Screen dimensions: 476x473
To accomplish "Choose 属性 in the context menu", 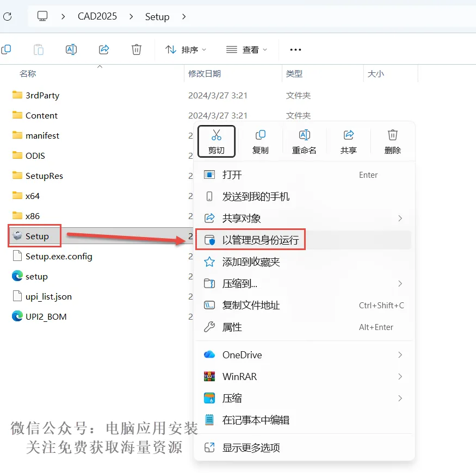I will click(x=304, y=327).
